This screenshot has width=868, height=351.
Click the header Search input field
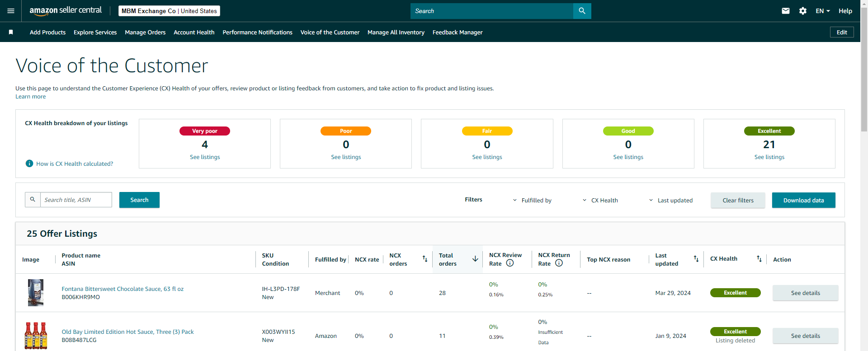point(492,11)
